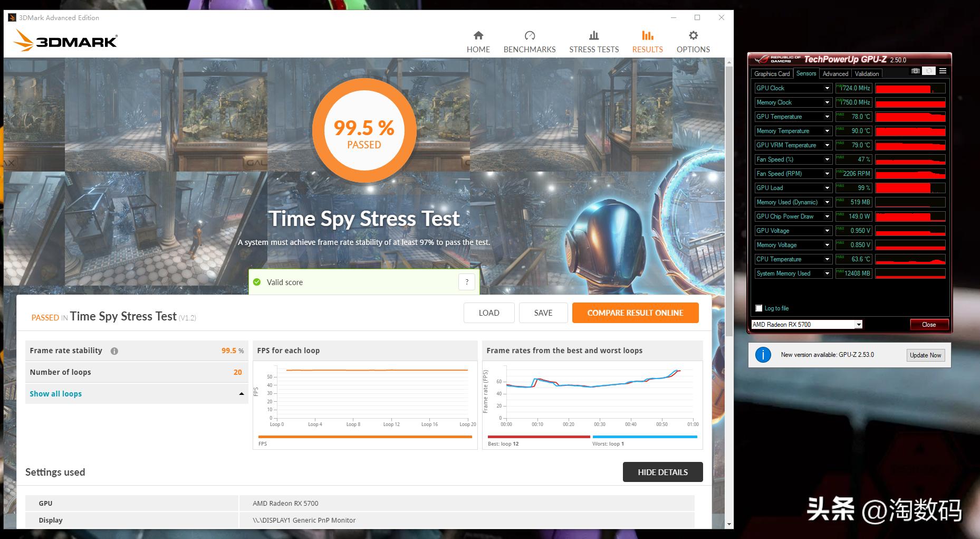
Task: Click the scrollbar down arrow in 3DMark
Action: coord(729,524)
